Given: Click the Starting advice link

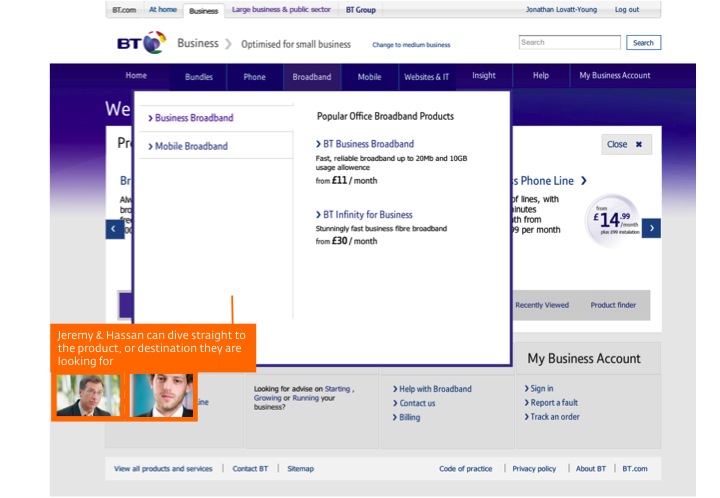Looking at the screenshot, I should (337, 389).
